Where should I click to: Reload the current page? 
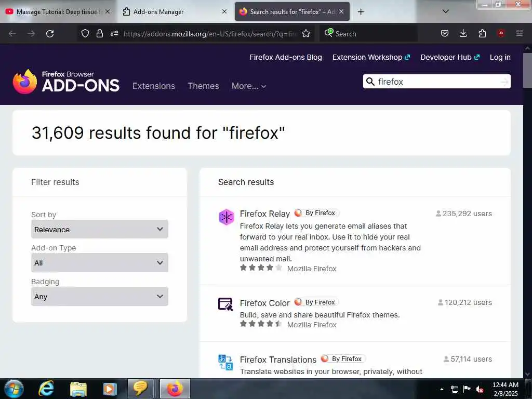click(x=50, y=34)
